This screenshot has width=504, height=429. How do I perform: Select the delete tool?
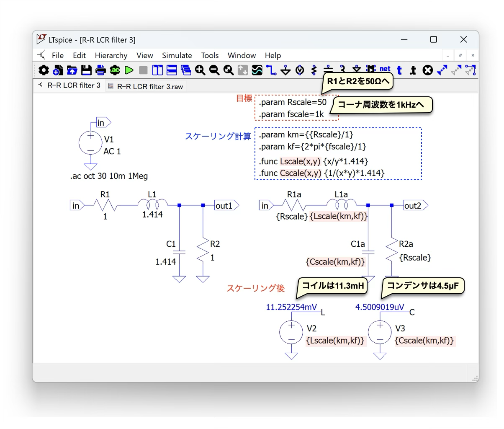coord(427,70)
